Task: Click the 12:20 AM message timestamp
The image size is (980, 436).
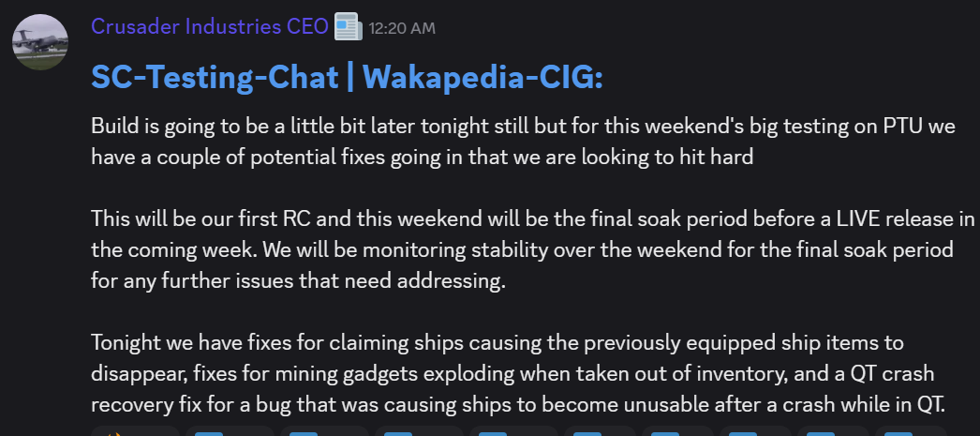Action: [x=402, y=28]
